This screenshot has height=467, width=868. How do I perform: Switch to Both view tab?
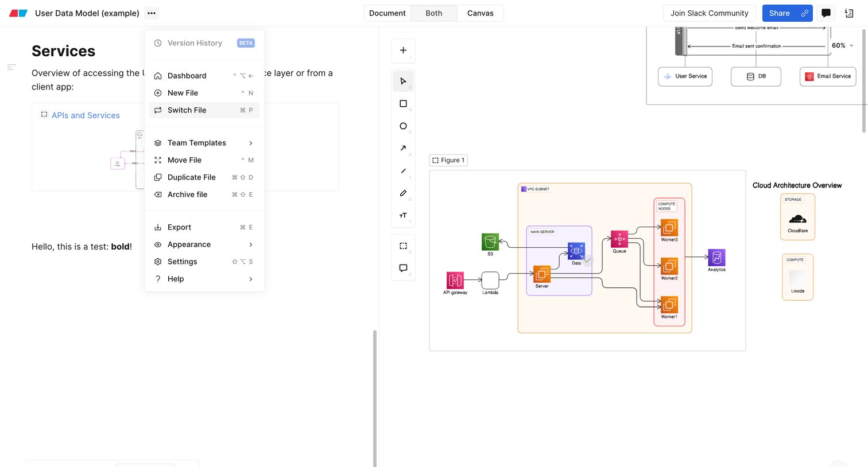(x=434, y=13)
